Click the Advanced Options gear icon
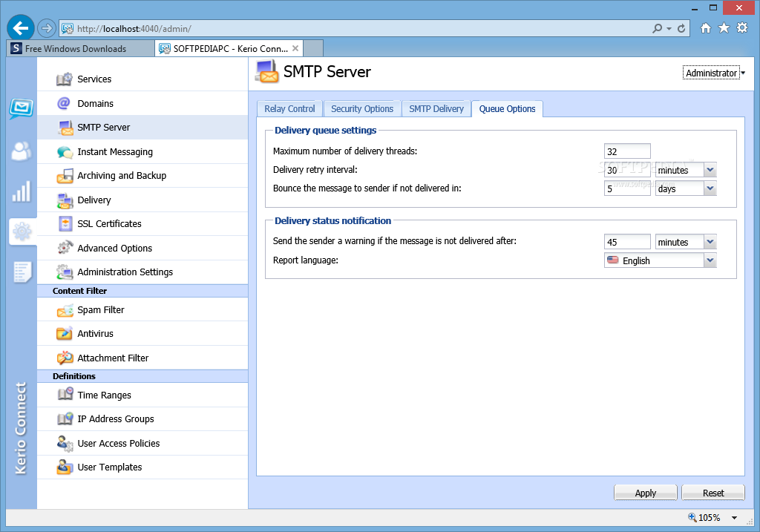The height and width of the screenshot is (532, 760). coord(65,248)
